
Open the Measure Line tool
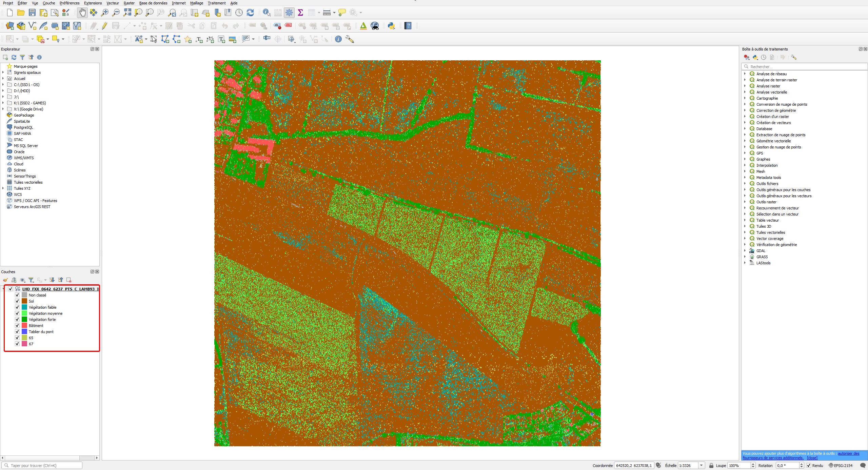pos(327,13)
